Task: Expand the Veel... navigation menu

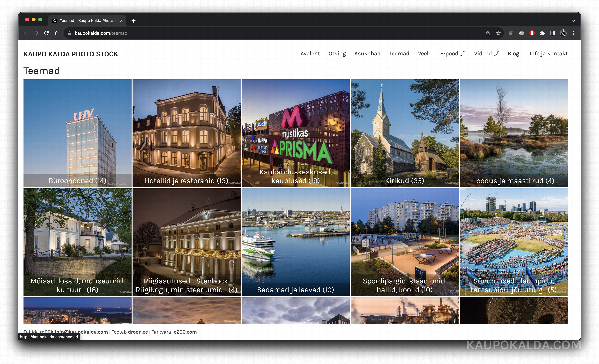Action: point(425,54)
